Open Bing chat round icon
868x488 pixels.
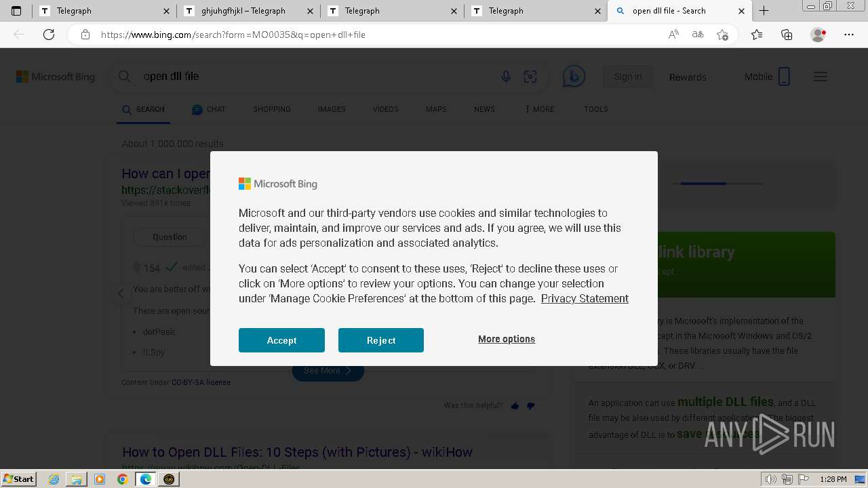click(x=574, y=77)
